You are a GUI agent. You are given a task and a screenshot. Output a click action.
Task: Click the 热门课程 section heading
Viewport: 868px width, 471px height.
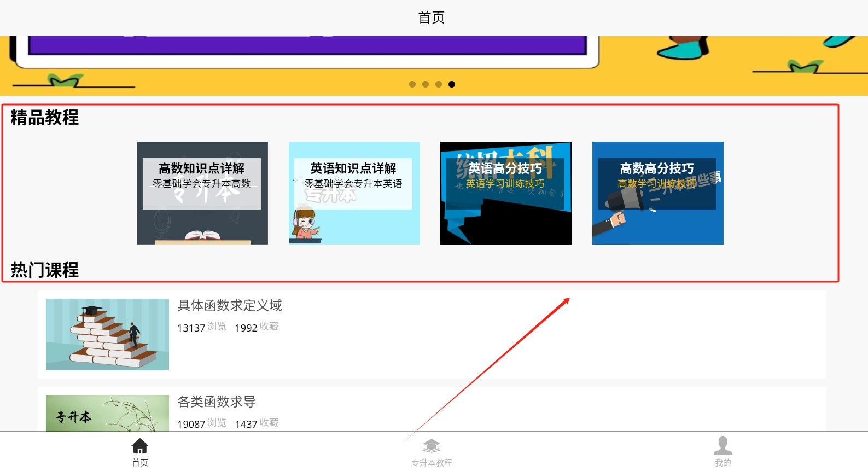click(x=45, y=270)
